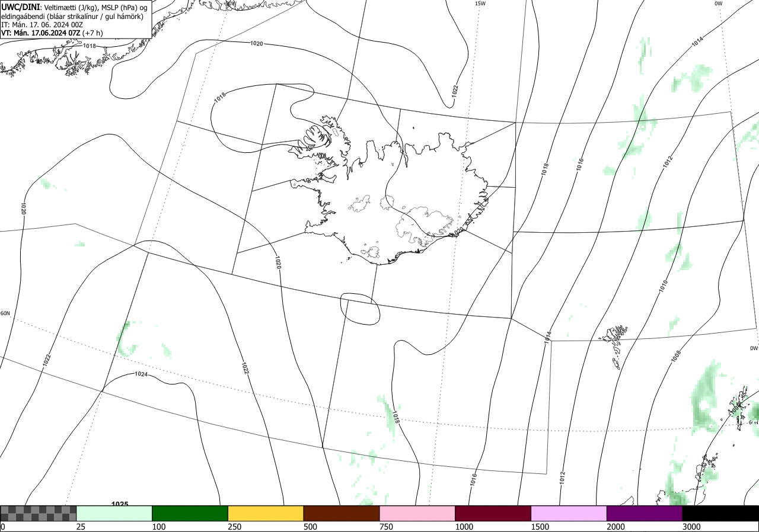Click the "750" legend scale value
This screenshot has width=759, height=532.
click(386, 527)
